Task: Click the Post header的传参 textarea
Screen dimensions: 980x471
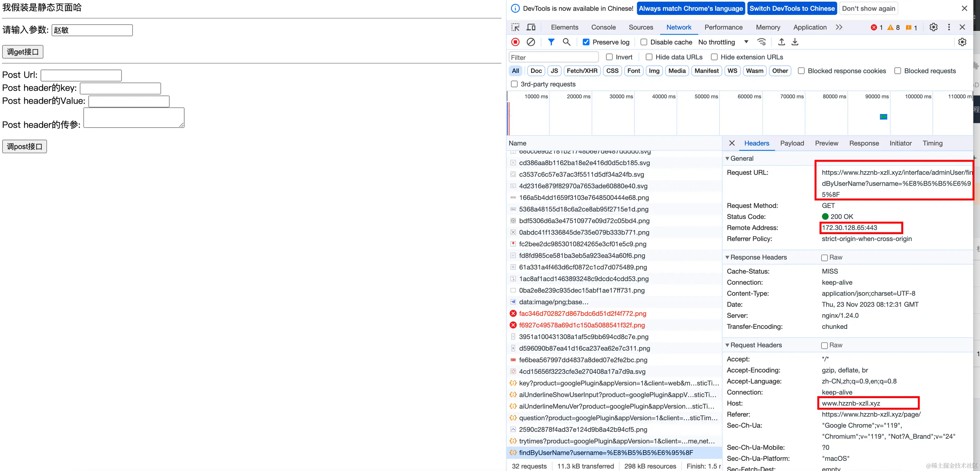Action: (134, 118)
